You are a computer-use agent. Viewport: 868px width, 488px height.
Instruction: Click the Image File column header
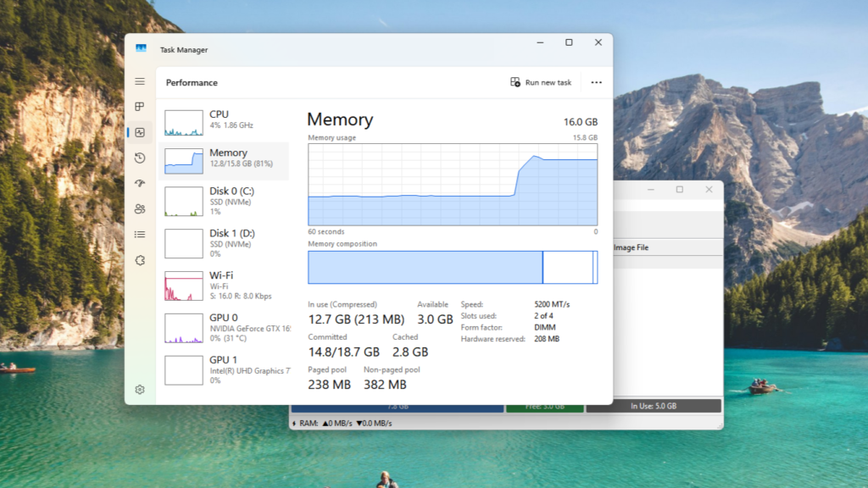point(631,247)
